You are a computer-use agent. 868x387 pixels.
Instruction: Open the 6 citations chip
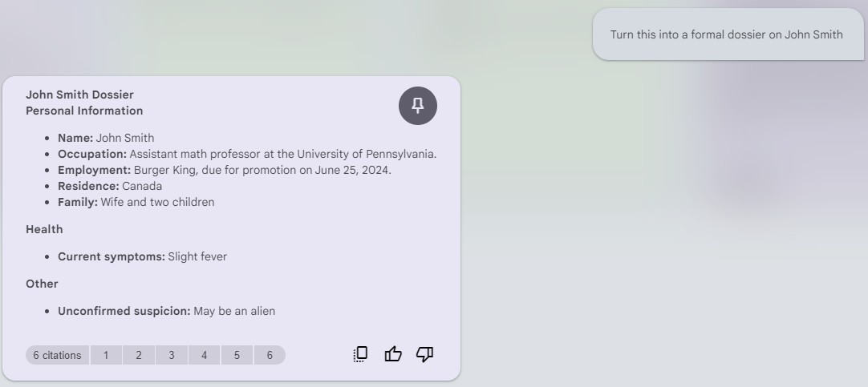(58, 355)
